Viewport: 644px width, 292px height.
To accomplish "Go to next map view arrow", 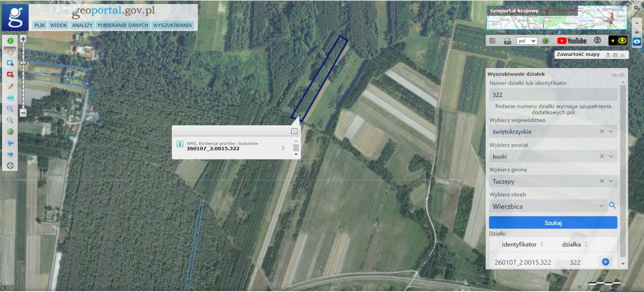I will tap(10, 154).
